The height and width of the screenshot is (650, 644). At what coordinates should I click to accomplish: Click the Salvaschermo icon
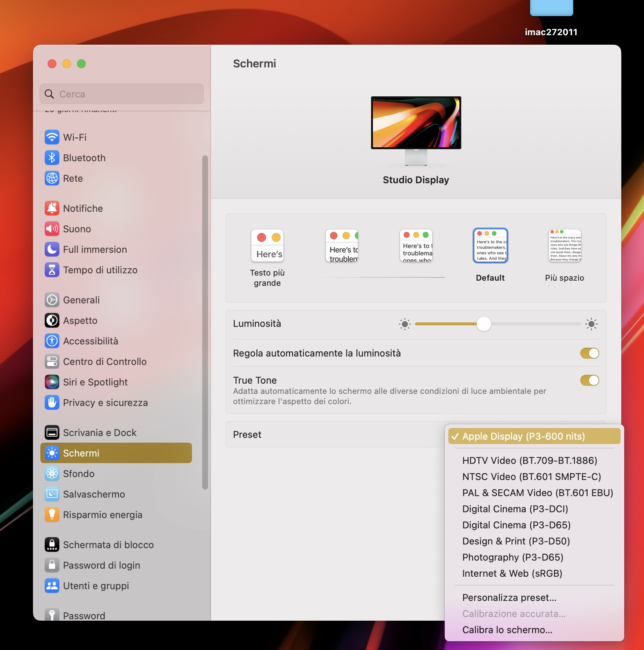[52, 494]
